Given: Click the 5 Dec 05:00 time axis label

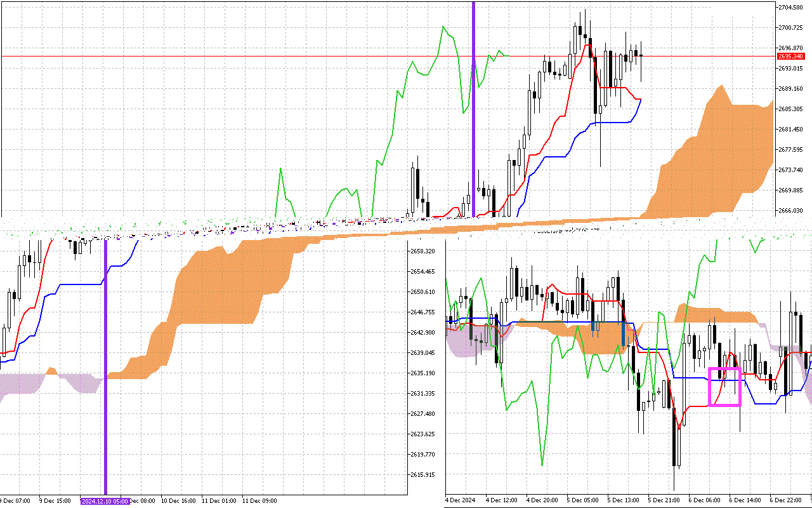Looking at the screenshot, I should [x=583, y=501].
